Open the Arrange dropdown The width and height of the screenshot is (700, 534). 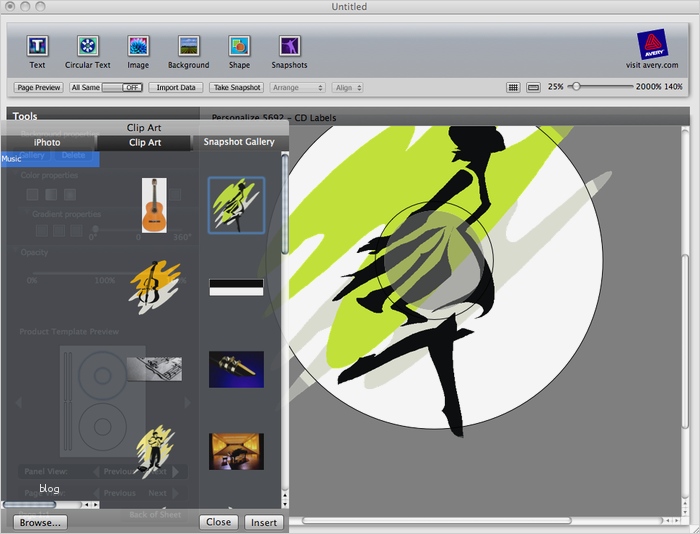click(x=297, y=88)
